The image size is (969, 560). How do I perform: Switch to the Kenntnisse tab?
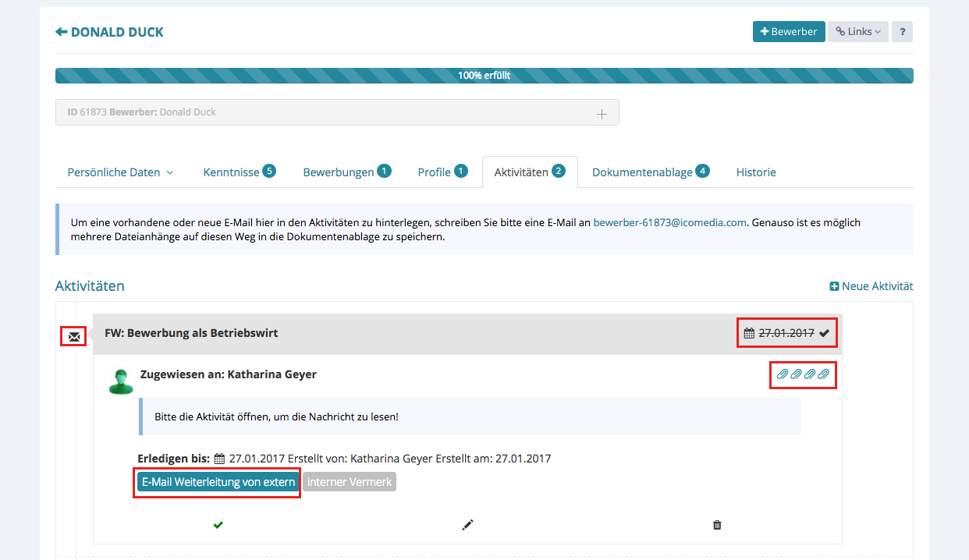pos(239,172)
